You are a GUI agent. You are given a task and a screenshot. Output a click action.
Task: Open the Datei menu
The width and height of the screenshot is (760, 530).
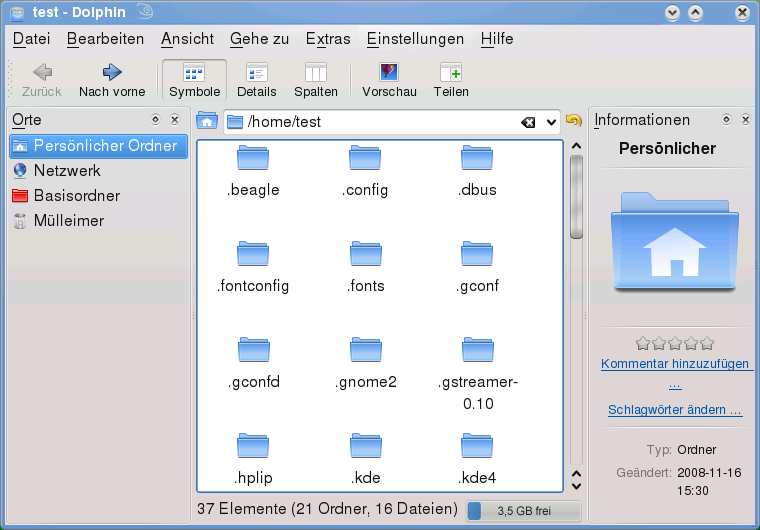coord(32,39)
